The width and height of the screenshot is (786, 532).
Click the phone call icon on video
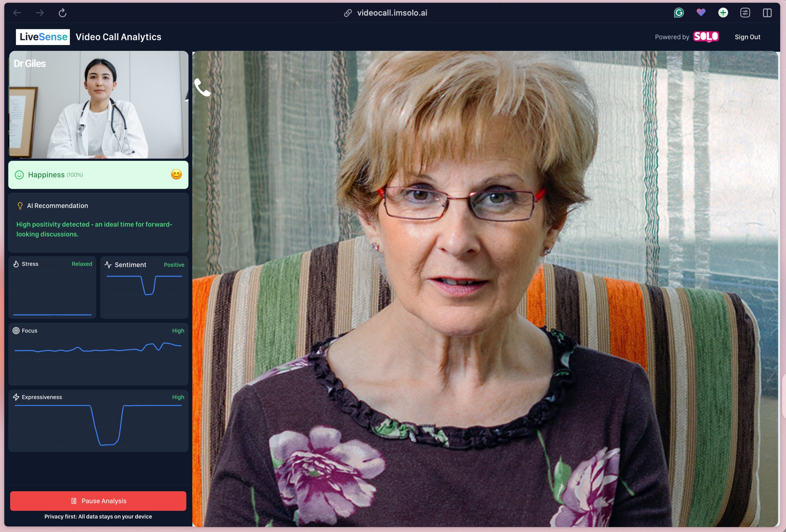coord(202,88)
